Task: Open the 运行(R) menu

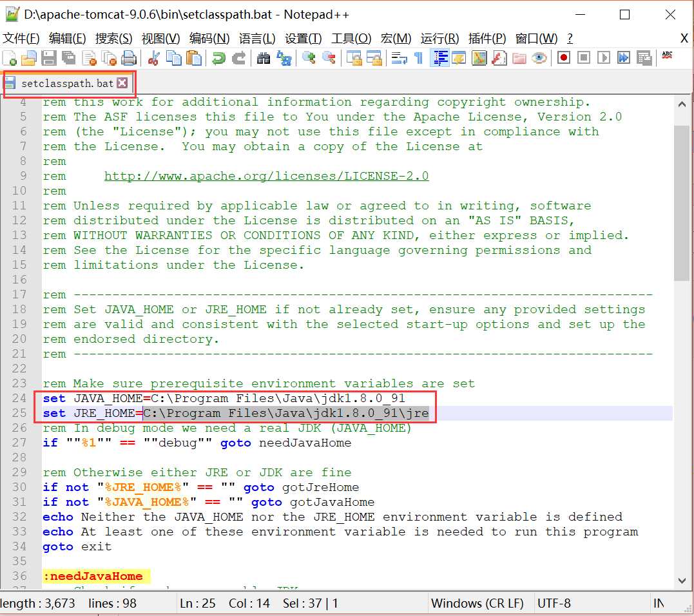Action: point(440,39)
